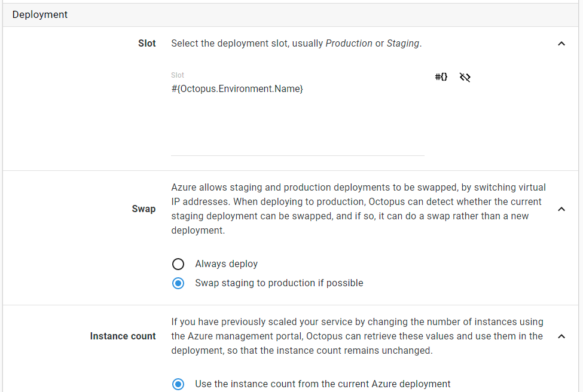Click the Deployment section header

point(40,15)
